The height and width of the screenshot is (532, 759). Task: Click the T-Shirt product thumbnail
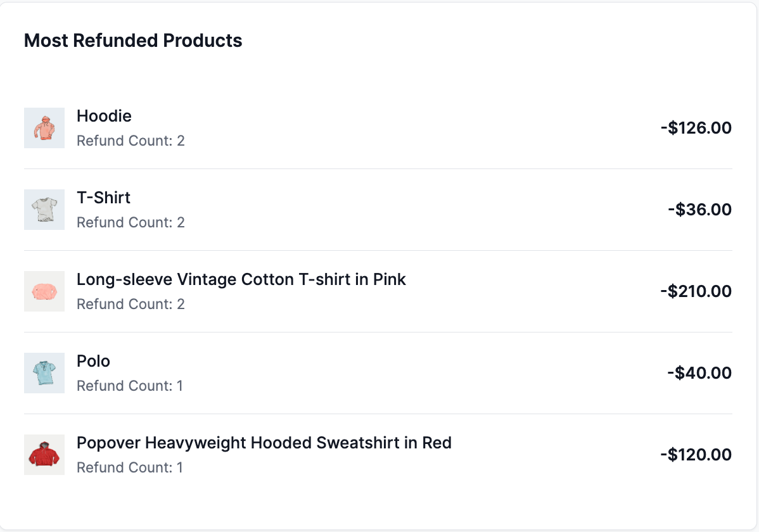coord(44,210)
